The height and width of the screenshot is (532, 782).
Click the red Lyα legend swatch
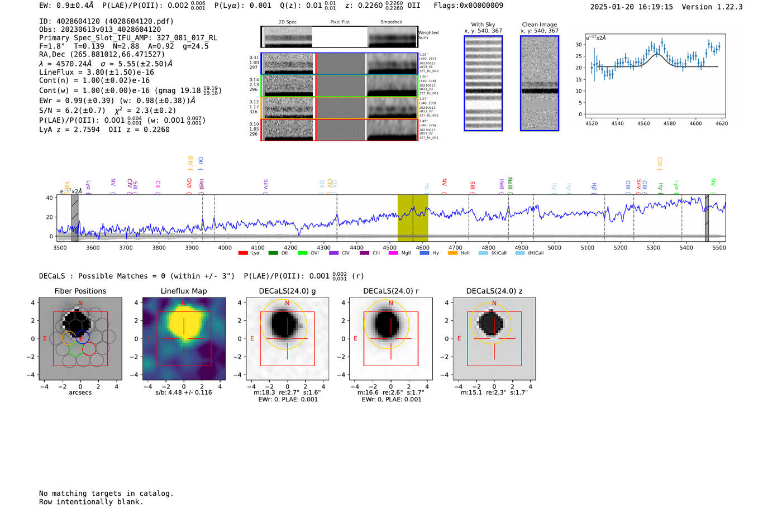point(243,253)
